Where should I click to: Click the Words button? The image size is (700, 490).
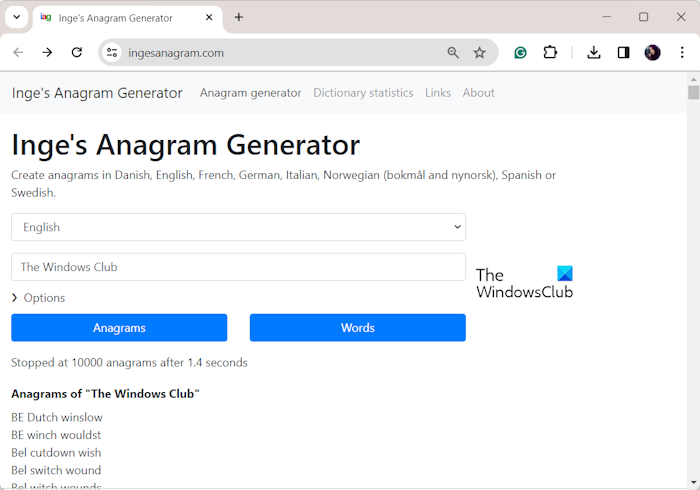tap(358, 328)
